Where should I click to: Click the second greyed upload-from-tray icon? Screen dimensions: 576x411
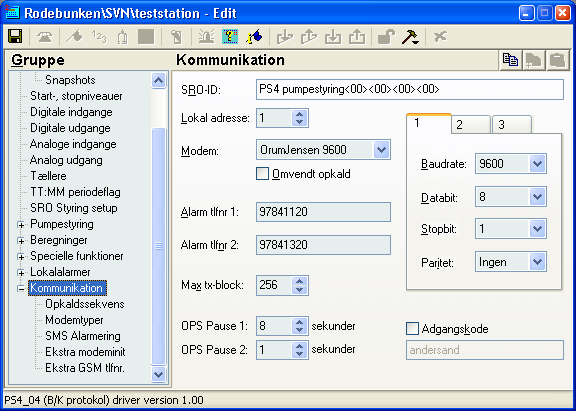(x=357, y=37)
